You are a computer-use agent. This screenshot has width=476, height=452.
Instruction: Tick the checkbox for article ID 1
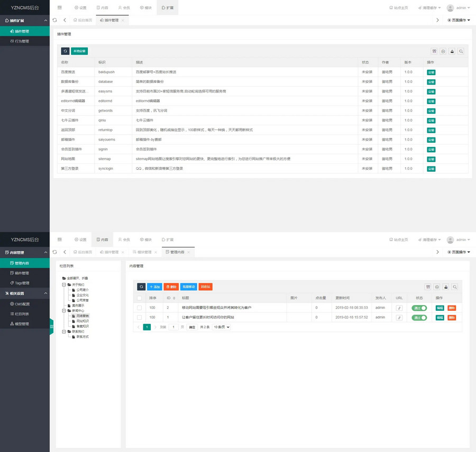click(x=140, y=318)
